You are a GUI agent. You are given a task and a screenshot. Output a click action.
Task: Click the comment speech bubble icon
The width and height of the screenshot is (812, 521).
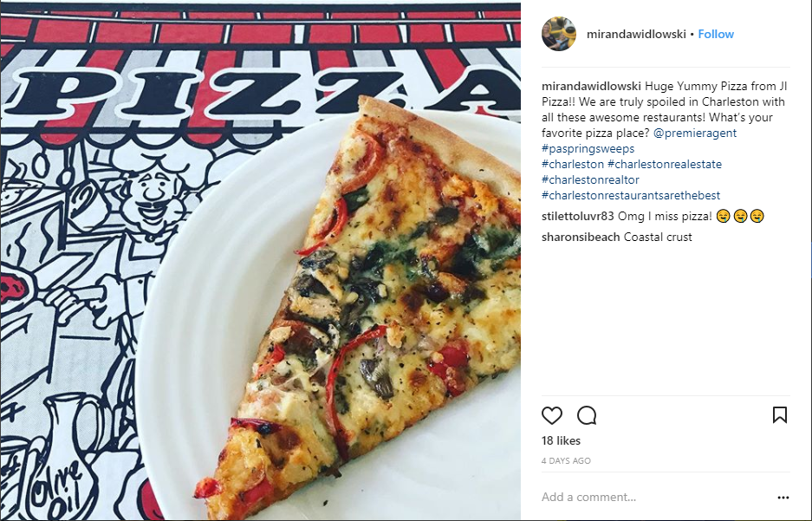[587, 415]
